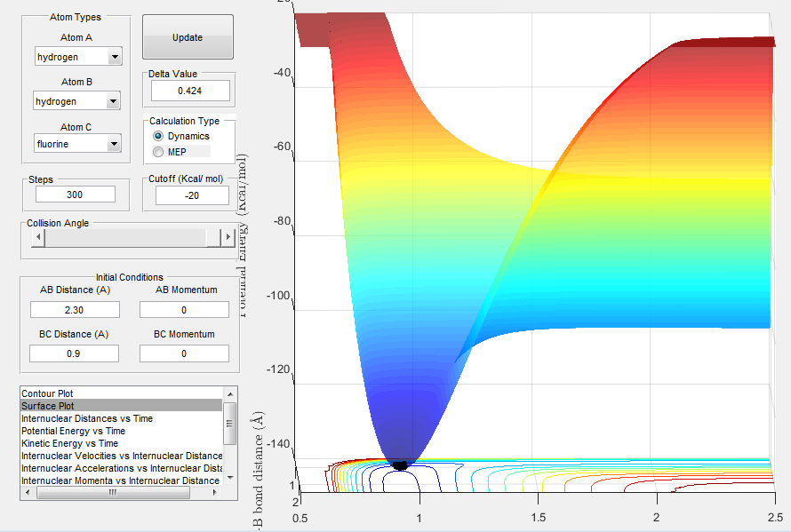Screen dimensions: 791x532
Task: Click the plot list scroll-down arrow
Action: tap(229, 477)
